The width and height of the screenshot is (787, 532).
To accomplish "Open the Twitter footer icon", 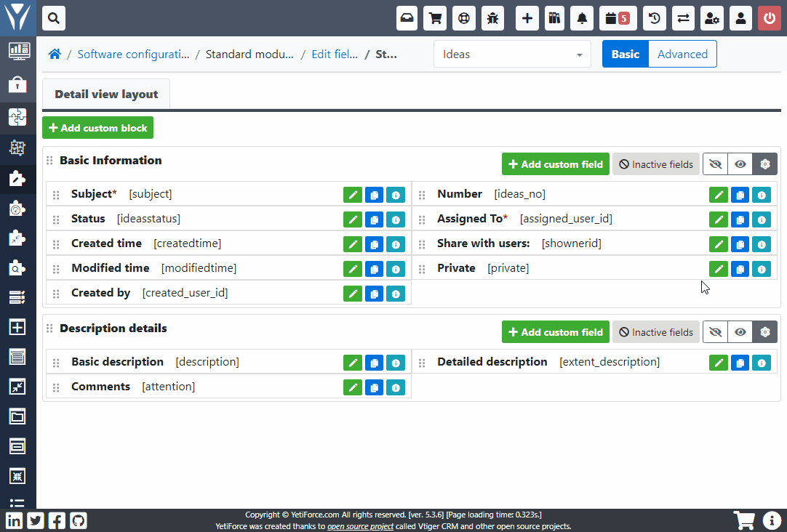I will pos(36,520).
